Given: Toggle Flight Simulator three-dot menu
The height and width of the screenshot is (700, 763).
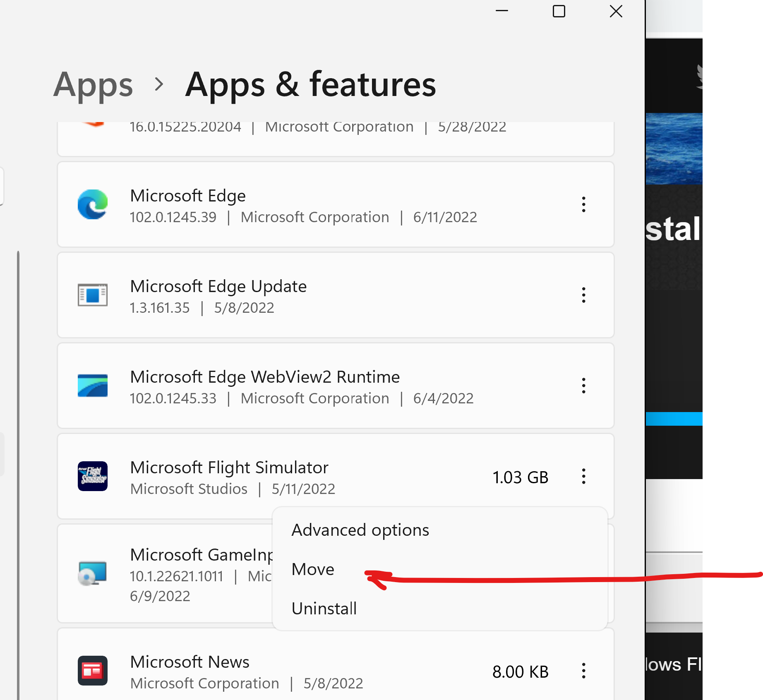Looking at the screenshot, I should click(583, 476).
